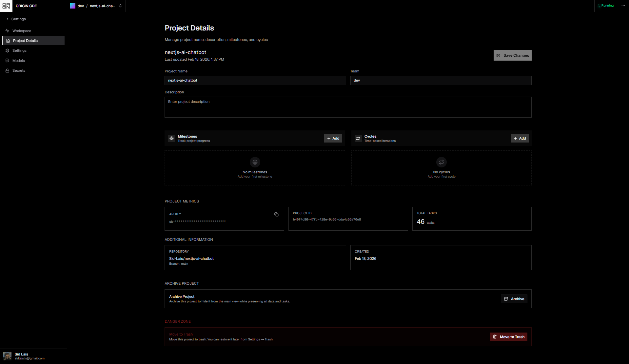Open the Workspace sidebar item

[22, 31]
